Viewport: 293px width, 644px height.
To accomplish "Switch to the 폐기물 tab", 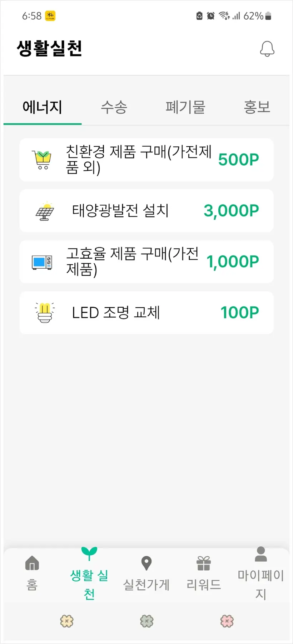I will (185, 107).
